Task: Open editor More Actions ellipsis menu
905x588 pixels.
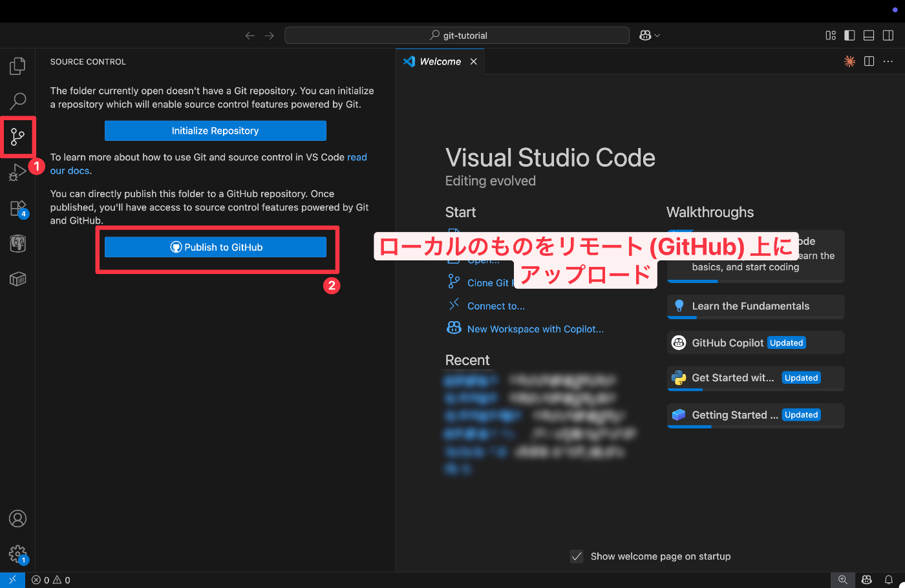Action: (x=888, y=61)
